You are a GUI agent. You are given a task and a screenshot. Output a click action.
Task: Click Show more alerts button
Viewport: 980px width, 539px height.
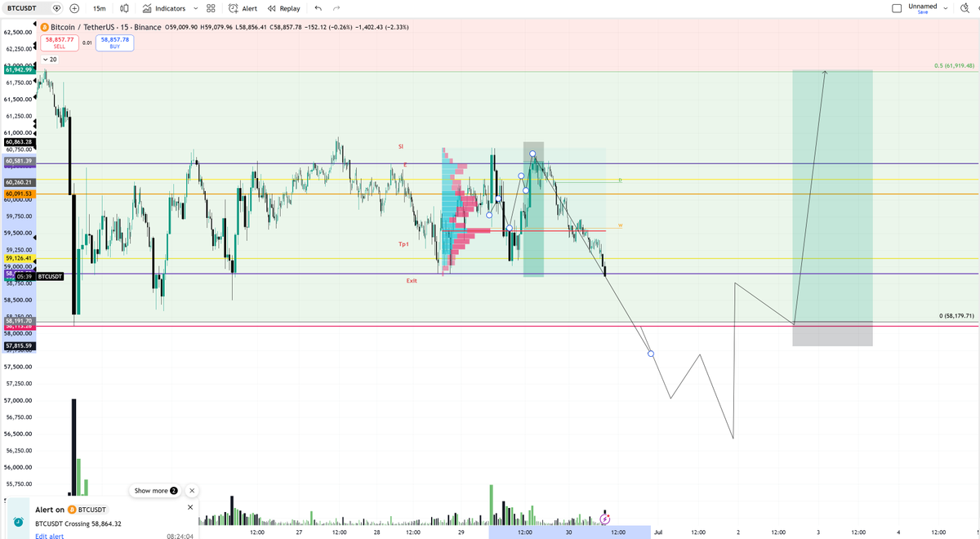tap(156, 491)
